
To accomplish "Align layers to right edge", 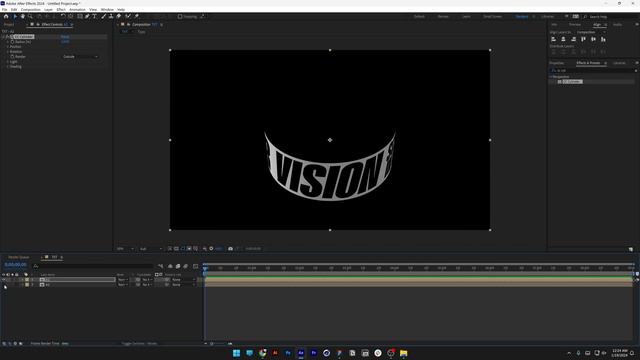I will [x=573, y=39].
